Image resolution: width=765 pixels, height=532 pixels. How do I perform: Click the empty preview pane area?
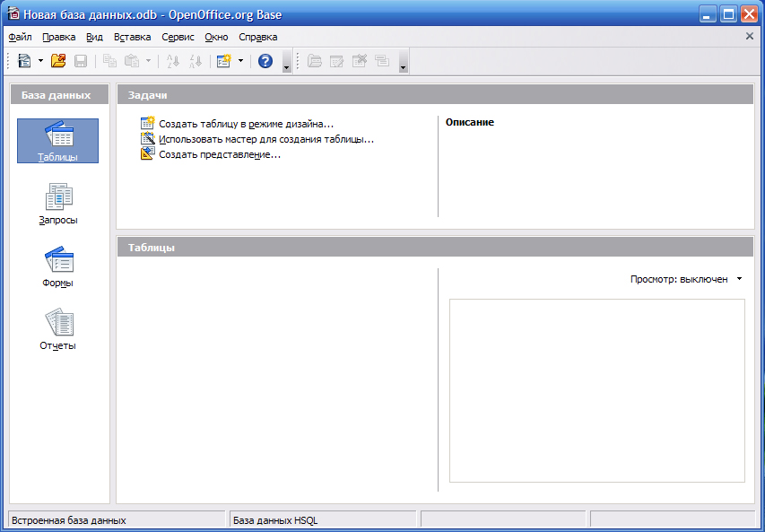point(596,390)
